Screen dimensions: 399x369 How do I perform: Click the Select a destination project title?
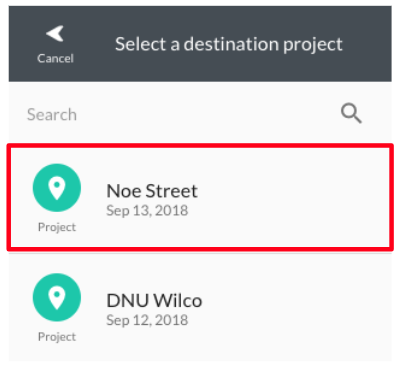coord(229,44)
